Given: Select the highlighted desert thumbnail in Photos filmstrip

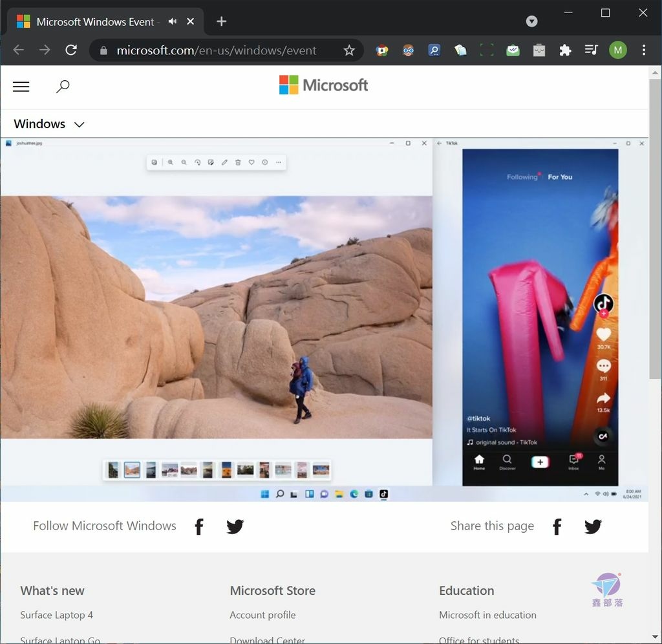Looking at the screenshot, I should (x=132, y=469).
